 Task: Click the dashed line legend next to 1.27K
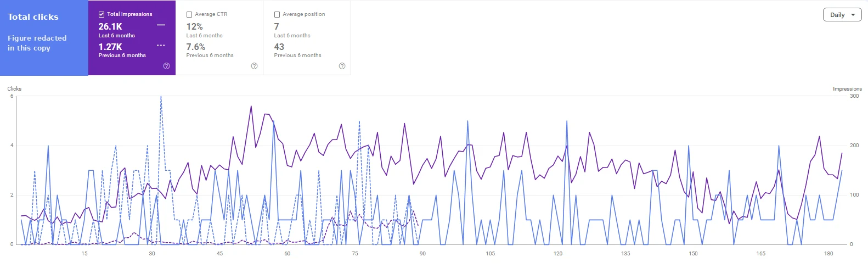(x=161, y=45)
